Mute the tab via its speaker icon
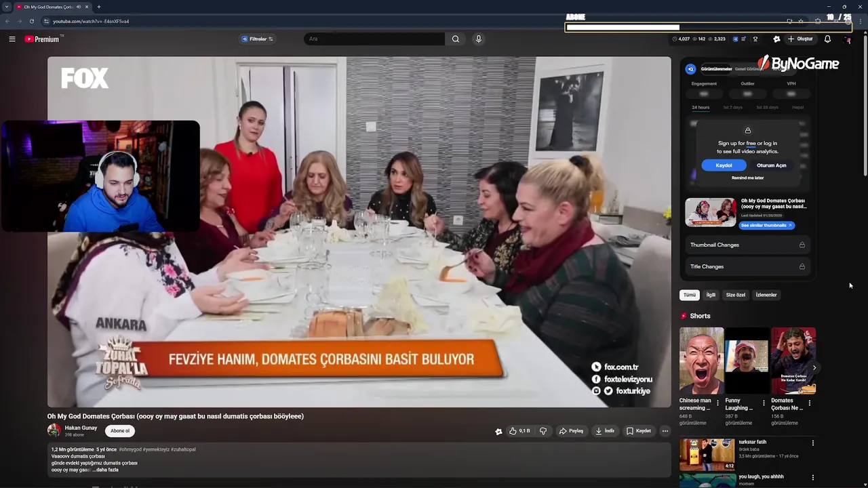The height and width of the screenshot is (488, 868). click(x=79, y=7)
